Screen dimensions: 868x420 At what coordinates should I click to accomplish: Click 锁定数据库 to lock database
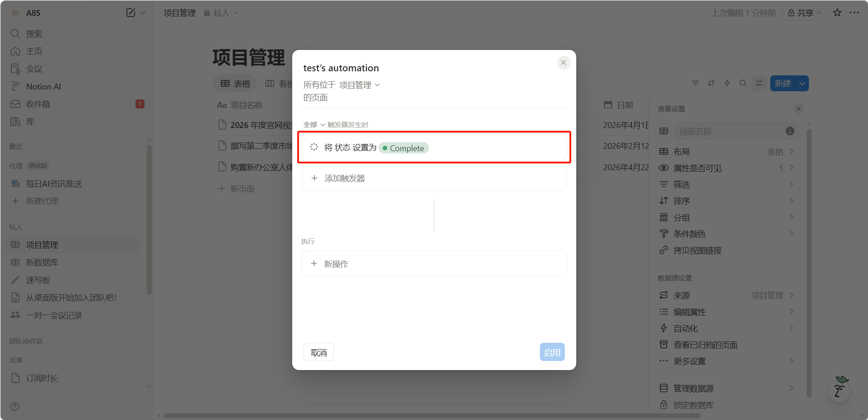click(693, 405)
